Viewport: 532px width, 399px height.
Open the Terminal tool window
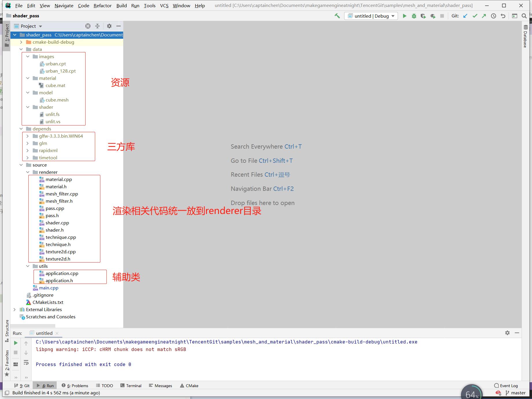131,386
